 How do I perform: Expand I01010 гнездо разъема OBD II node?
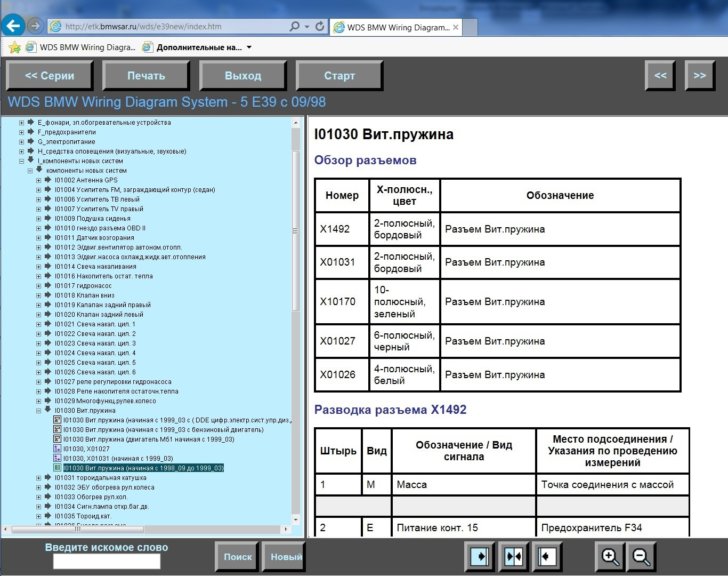pos(38,228)
